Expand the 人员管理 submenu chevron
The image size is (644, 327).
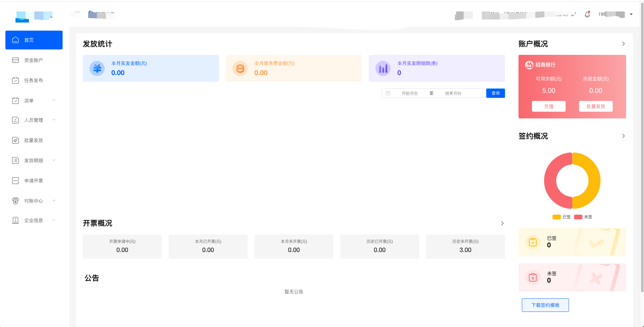(54, 120)
